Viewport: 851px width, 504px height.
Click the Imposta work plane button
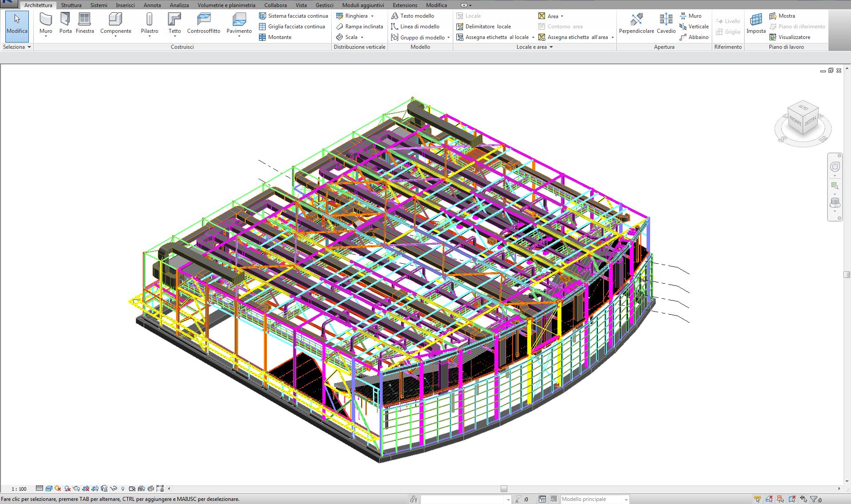tap(756, 23)
